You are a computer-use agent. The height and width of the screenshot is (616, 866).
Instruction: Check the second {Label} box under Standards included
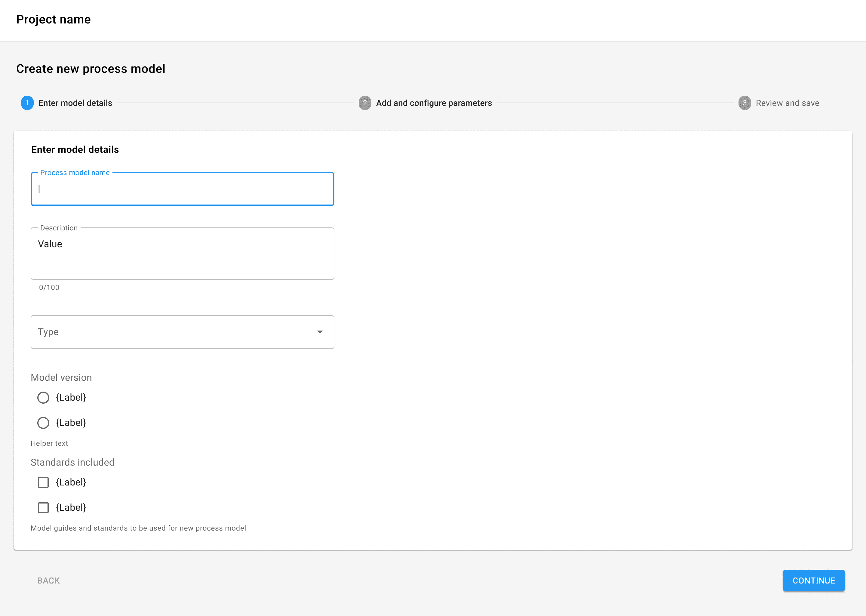(43, 507)
